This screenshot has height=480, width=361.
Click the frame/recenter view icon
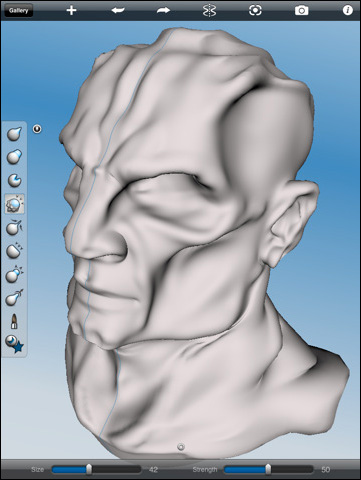(x=255, y=10)
